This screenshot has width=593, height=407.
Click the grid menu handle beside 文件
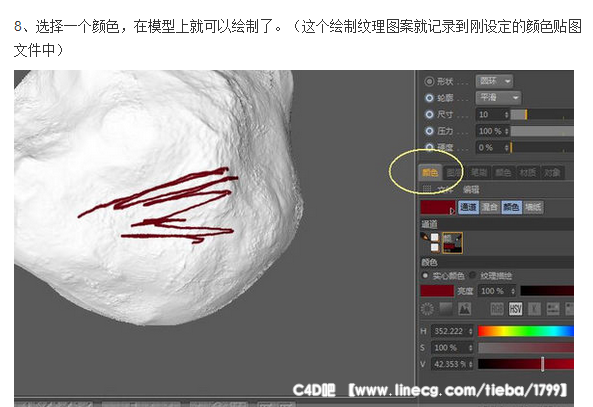tap(427, 188)
